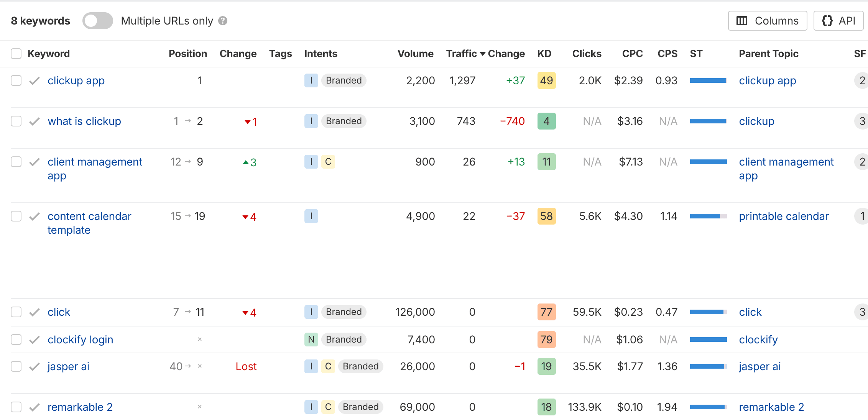Open SERP features count for click row
Viewport: 868px width, 420px height.
click(862, 312)
